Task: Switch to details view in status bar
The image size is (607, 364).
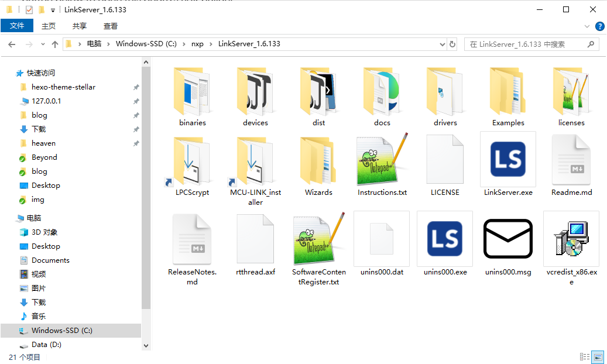Action: coord(585,357)
